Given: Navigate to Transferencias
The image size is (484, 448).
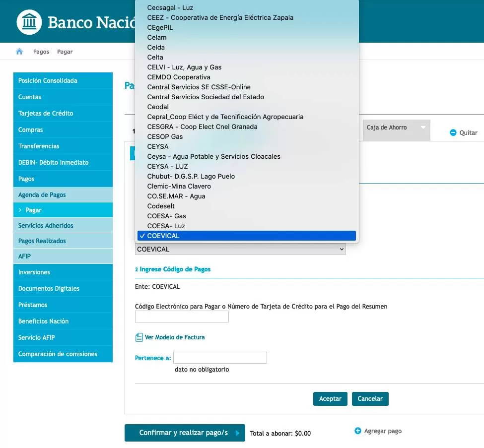Looking at the screenshot, I should (63, 146).
